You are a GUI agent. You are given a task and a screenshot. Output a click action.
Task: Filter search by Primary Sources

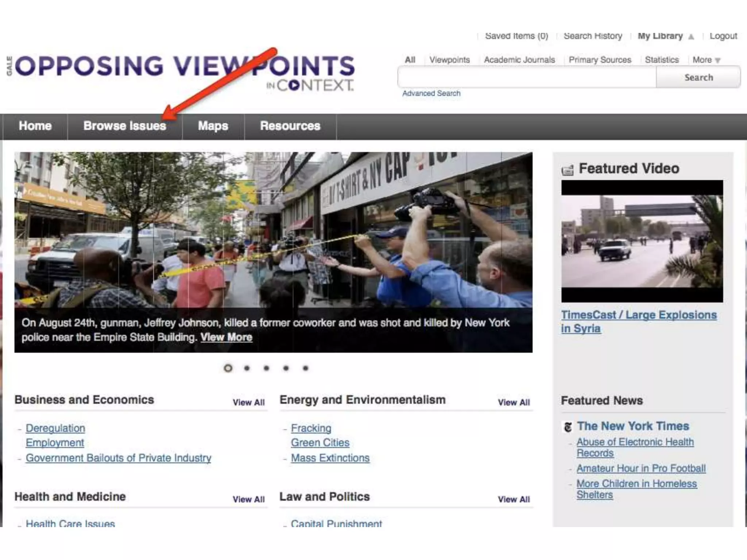[x=600, y=60]
